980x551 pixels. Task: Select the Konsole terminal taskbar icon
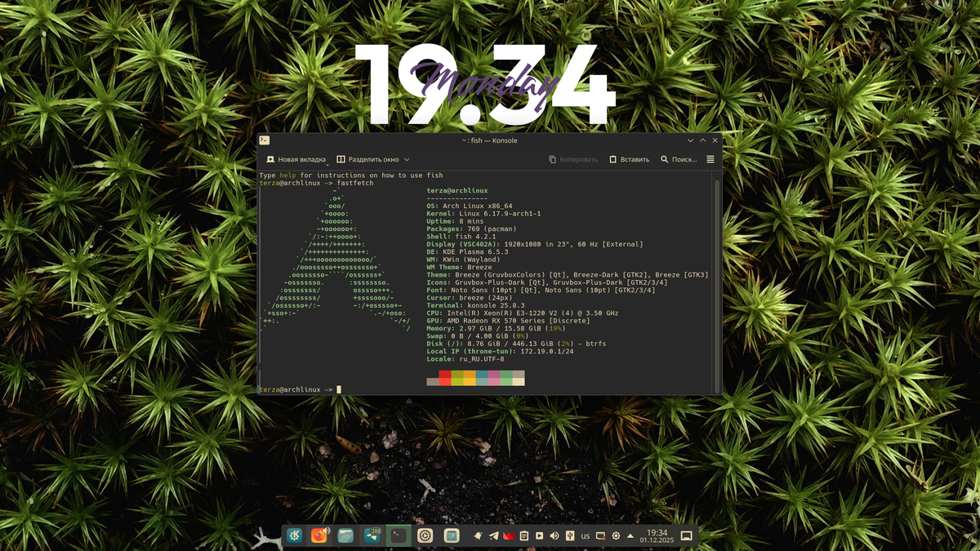point(399,535)
